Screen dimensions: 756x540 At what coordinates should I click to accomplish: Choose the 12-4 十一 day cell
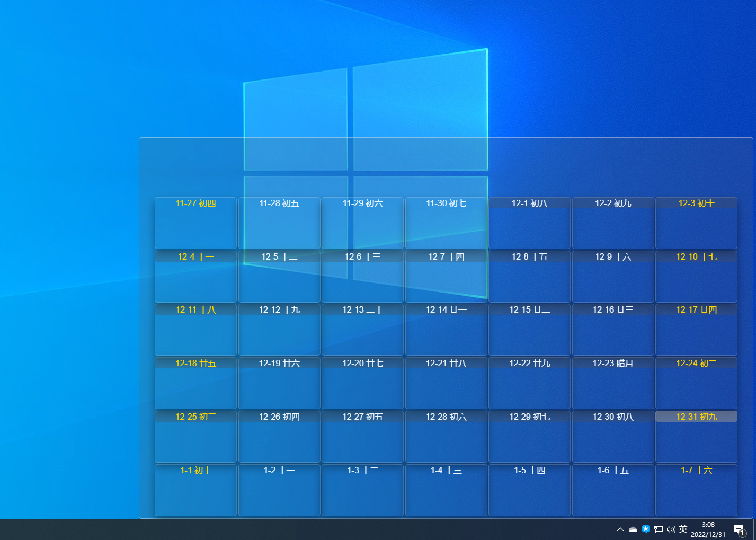click(195, 277)
